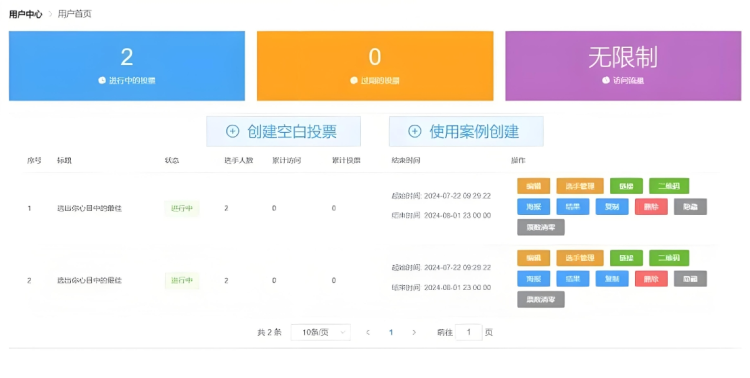Screen dimensions: 750x378
Task: Click the clock icon beside 进行中的投票
Action: click(102, 80)
